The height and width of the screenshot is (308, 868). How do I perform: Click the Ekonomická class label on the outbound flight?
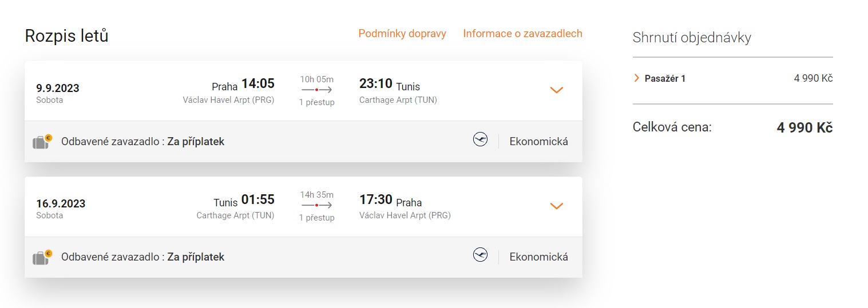coord(538,142)
